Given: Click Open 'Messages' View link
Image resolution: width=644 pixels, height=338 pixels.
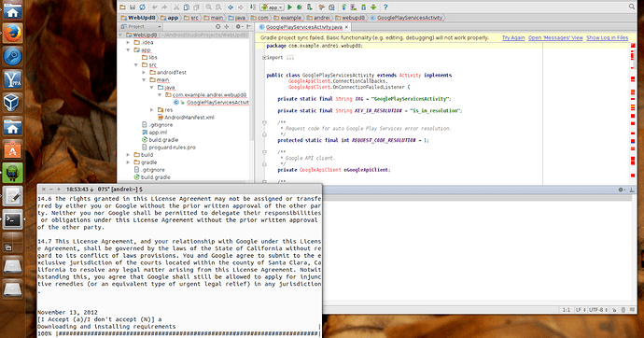Looking at the screenshot, I should pos(555,37).
